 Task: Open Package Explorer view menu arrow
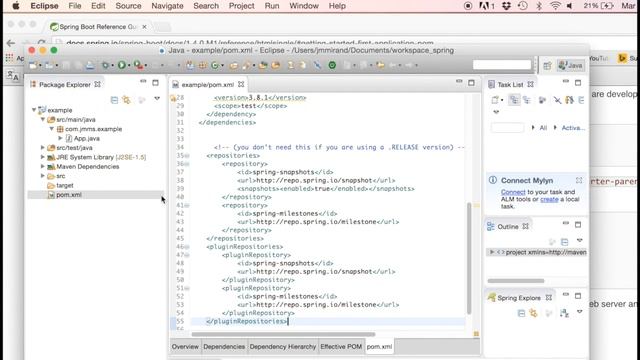[x=157, y=99]
